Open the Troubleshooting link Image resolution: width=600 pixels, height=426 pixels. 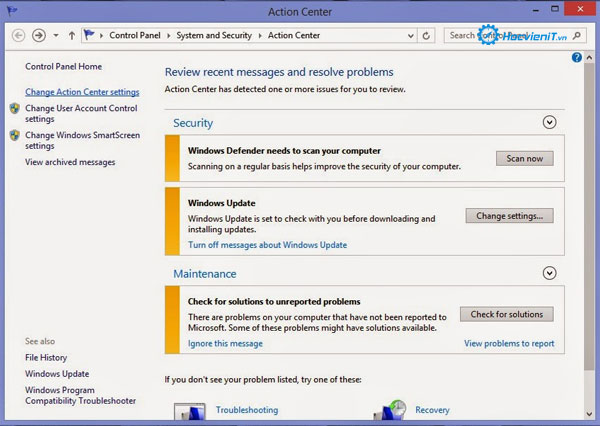coord(247,410)
